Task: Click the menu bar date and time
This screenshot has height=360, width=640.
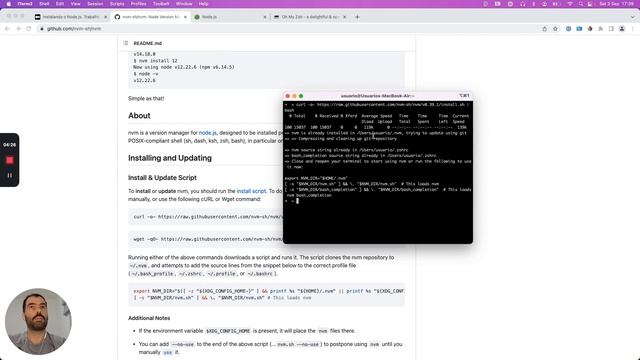Action: pyautogui.click(x=616, y=4)
